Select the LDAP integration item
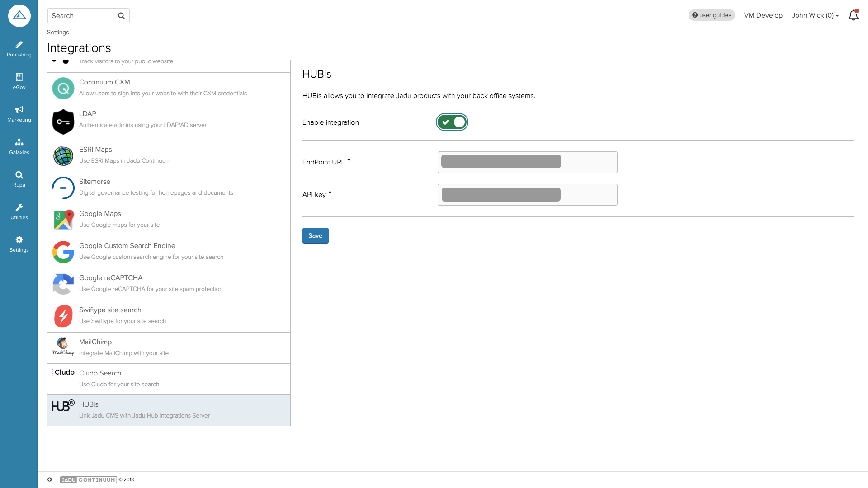 click(169, 120)
